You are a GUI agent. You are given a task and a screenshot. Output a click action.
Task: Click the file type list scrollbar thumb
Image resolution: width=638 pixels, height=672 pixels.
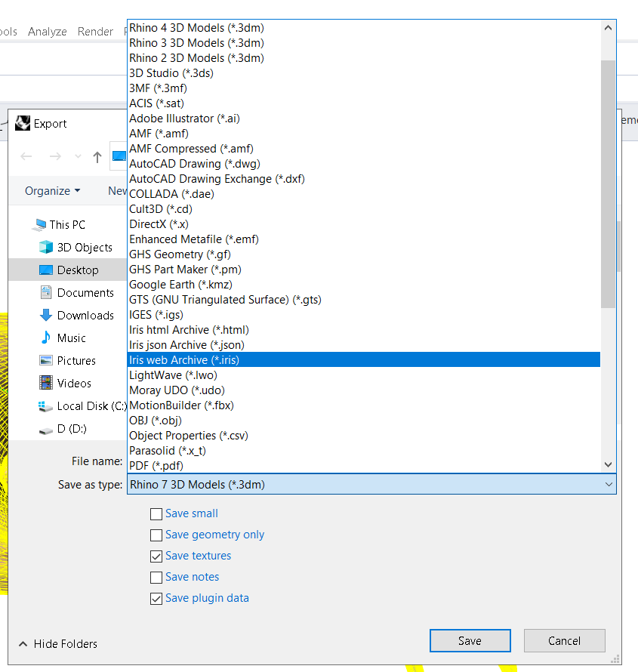[x=608, y=184]
